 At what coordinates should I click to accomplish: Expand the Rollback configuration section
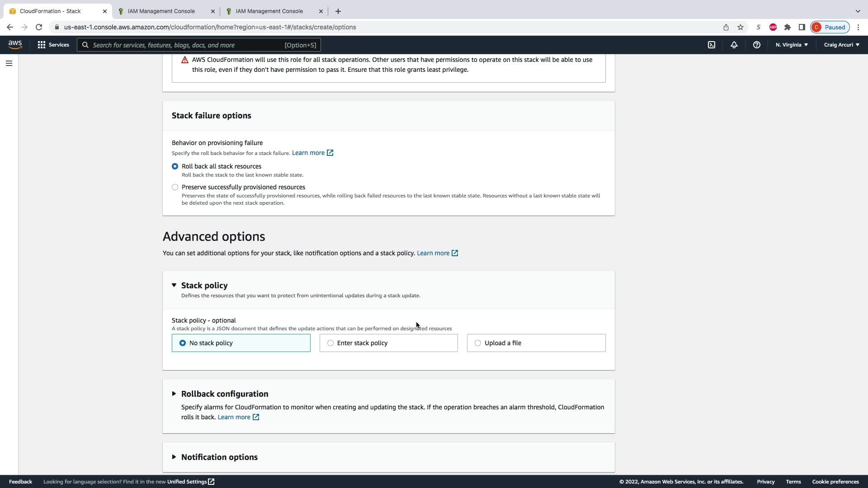point(174,394)
